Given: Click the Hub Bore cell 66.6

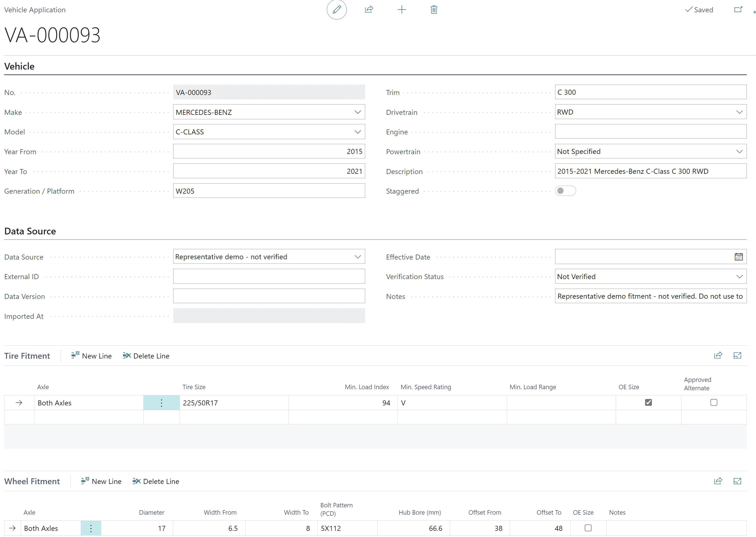Looking at the screenshot, I should 413,528.
